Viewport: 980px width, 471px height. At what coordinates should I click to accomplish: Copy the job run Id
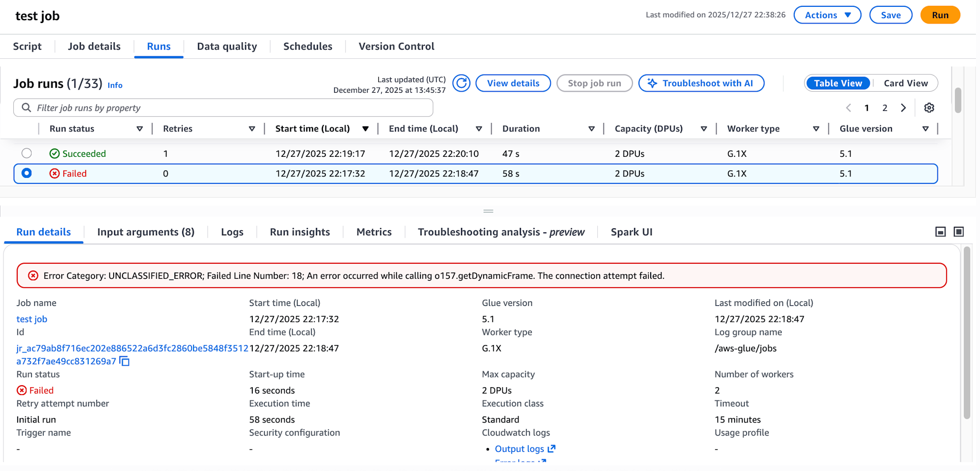pos(125,362)
